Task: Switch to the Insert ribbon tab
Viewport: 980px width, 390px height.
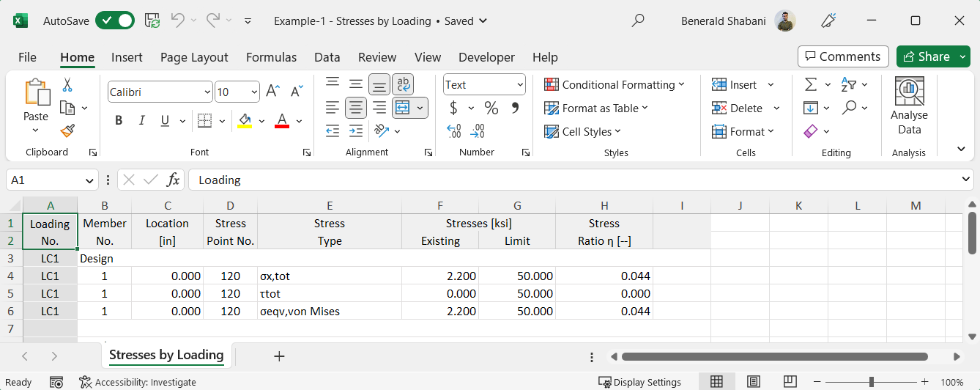Action: point(127,57)
